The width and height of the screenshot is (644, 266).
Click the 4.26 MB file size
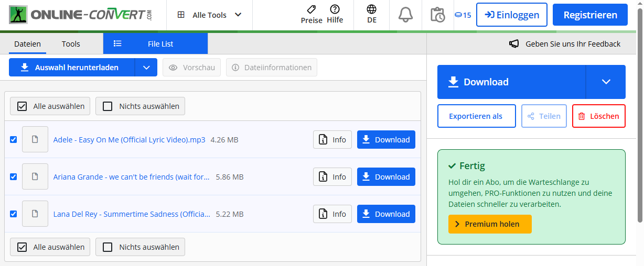click(x=224, y=140)
